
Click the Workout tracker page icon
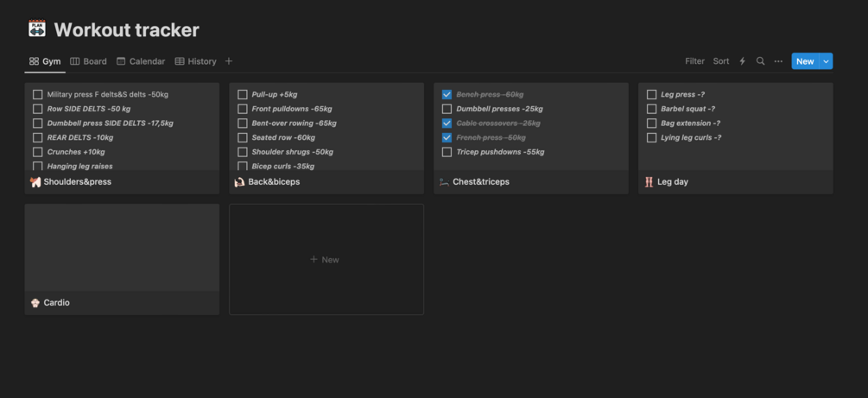click(x=37, y=28)
